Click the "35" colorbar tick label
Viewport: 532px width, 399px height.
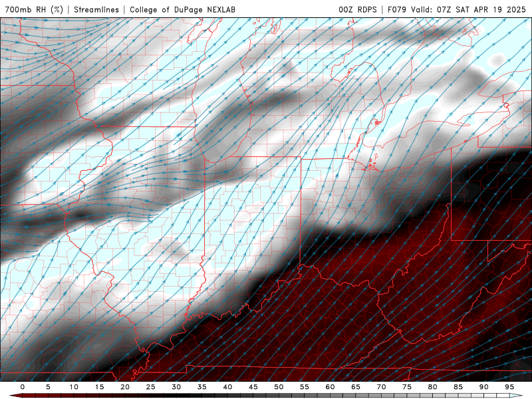(x=202, y=387)
